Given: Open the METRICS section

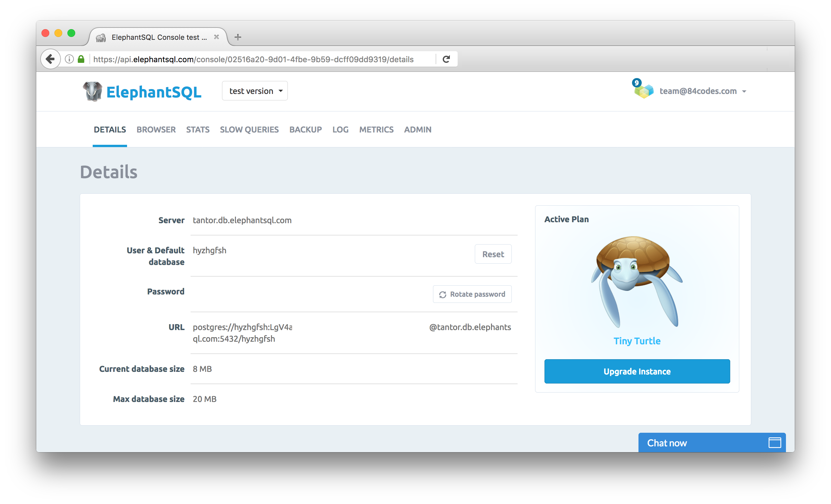Looking at the screenshot, I should 376,130.
